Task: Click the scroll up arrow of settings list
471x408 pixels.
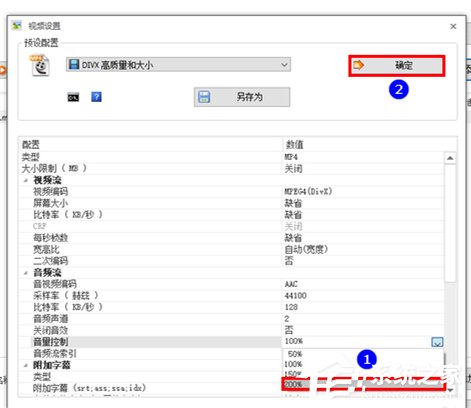Action: click(450, 158)
